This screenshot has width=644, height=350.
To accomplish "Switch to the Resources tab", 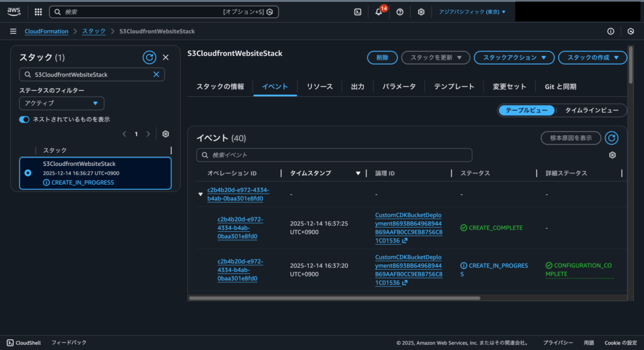I will [319, 87].
